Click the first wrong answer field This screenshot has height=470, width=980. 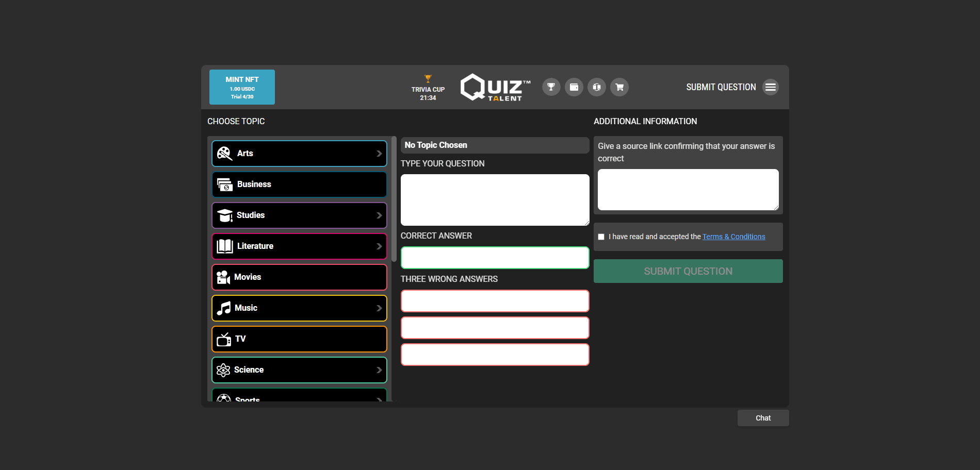(x=495, y=301)
